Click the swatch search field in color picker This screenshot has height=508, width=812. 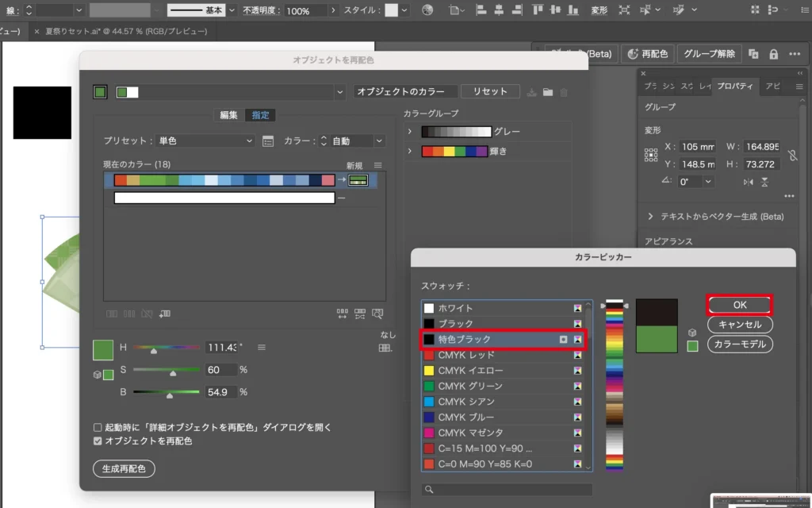pos(507,489)
